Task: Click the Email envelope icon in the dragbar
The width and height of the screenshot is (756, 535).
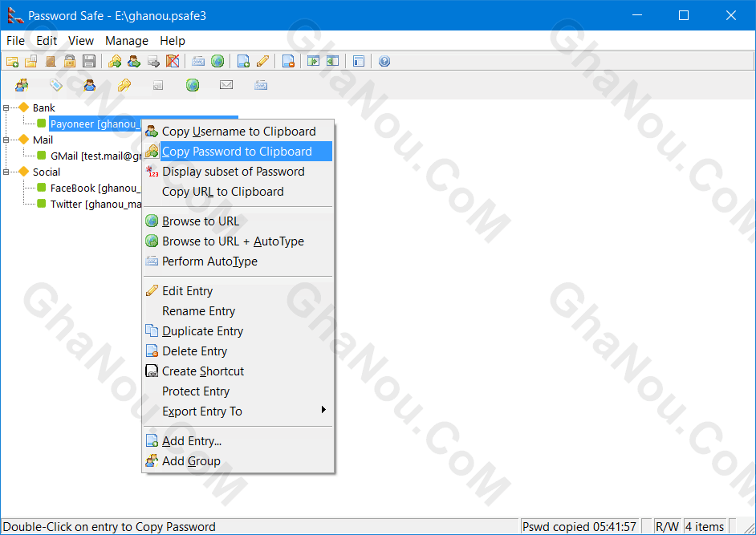Action: [x=226, y=85]
